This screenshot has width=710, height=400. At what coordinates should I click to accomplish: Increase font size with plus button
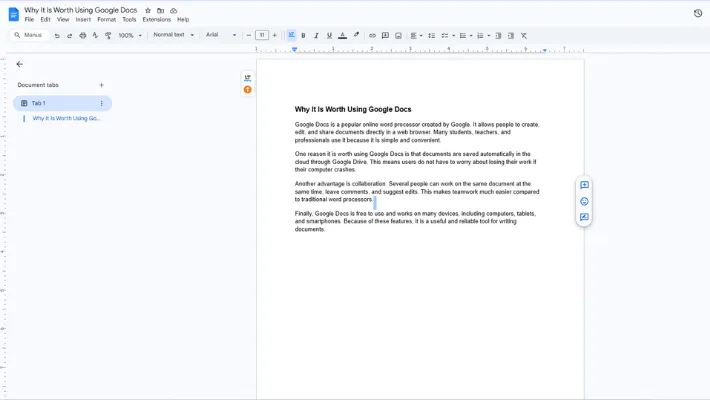274,35
